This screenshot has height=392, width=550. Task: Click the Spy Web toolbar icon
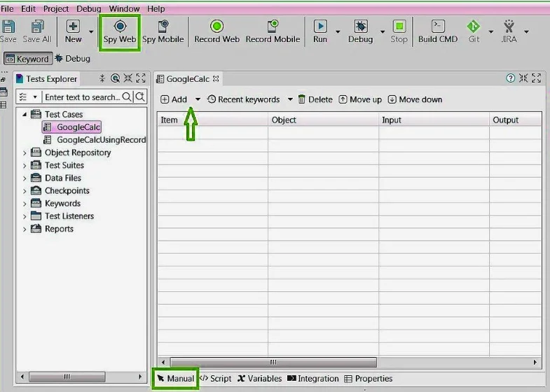click(120, 27)
